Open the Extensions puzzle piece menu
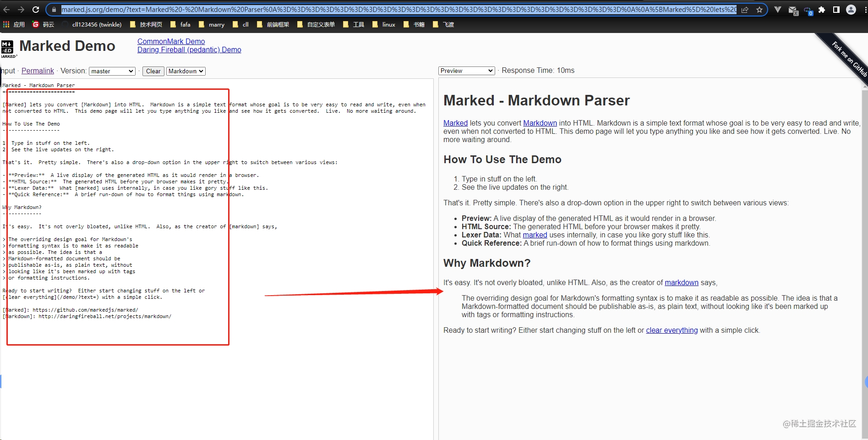Viewport: 868px width, 440px height. [x=822, y=10]
